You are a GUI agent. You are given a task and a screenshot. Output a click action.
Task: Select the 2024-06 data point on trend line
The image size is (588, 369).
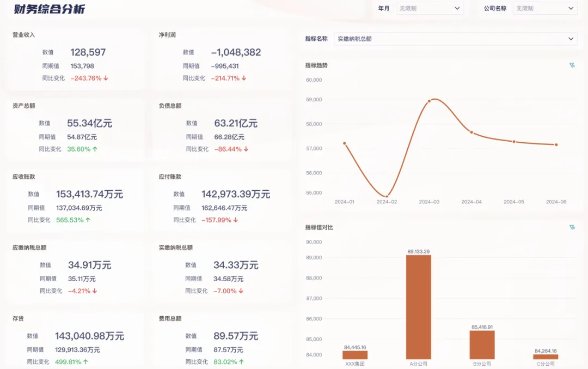[x=556, y=144]
